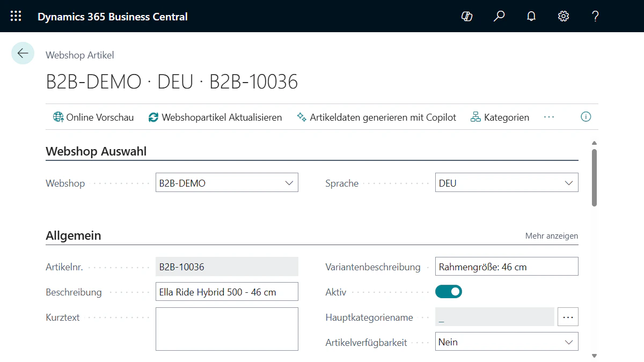This screenshot has width=644, height=362.
Task: Click Mehr anzeigen link
Action: point(552,236)
